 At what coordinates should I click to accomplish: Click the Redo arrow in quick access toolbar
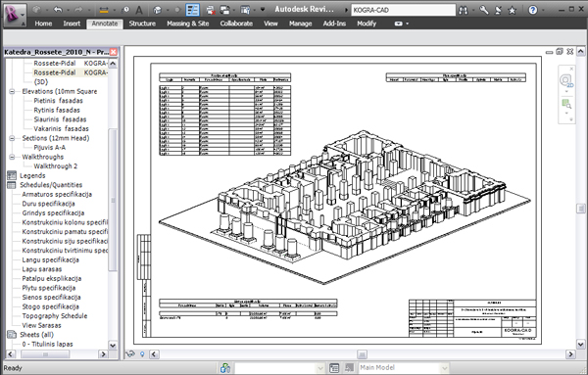click(78, 10)
